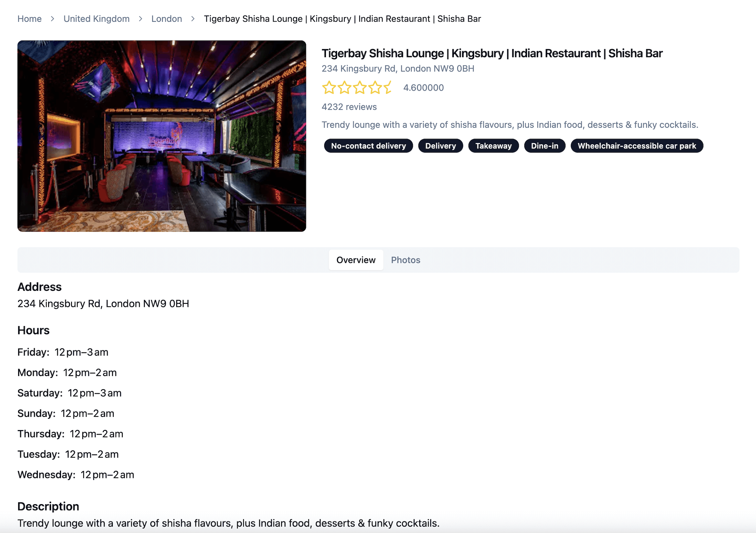Click the Friday 12 pm–3 am hours row
Screen dimensions: 756x533
(63, 352)
